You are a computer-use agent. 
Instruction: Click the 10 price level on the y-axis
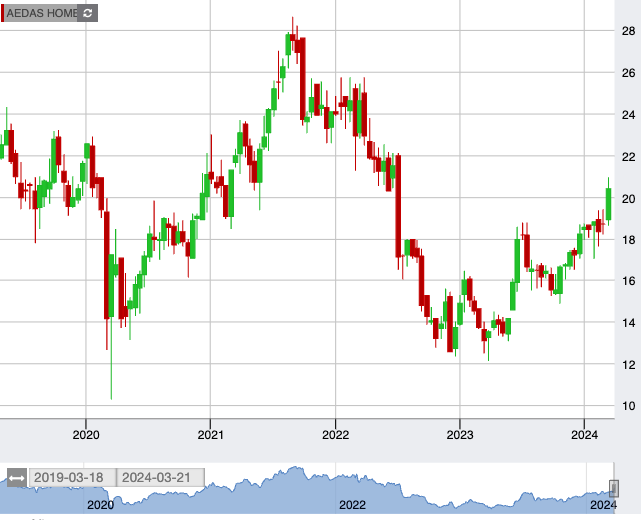[x=628, y=406]
